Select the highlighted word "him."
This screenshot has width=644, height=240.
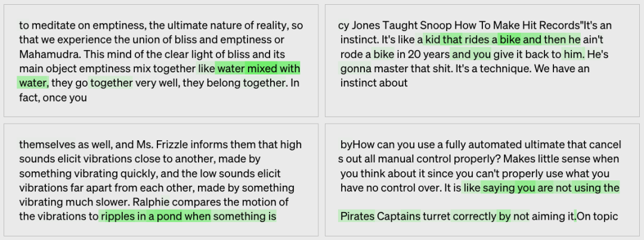tap(574, 54)
